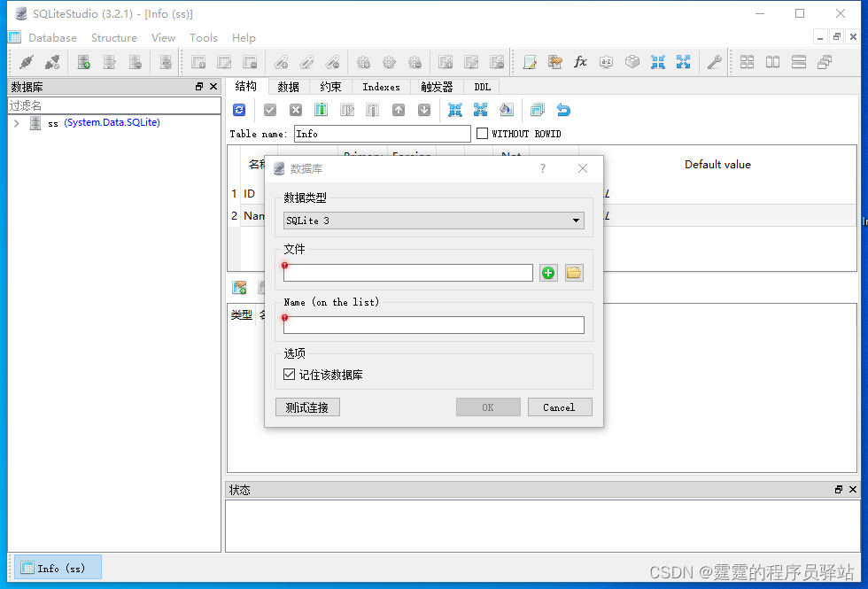The image size is (868, 589).
Task: Switch to the 数据 tab
Action: click(289, 87)
